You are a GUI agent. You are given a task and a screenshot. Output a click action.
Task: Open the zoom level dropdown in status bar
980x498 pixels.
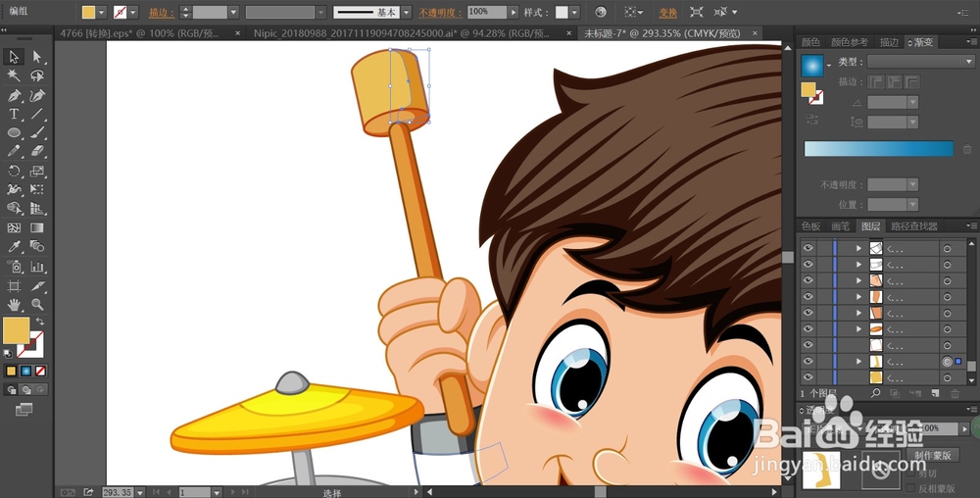pyautogui.click(x=140, y=492)
